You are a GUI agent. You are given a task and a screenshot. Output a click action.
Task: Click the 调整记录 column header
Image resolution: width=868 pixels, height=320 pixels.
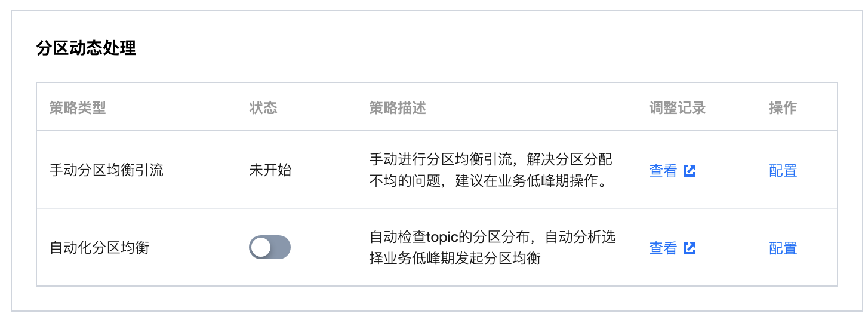point(678,108)
